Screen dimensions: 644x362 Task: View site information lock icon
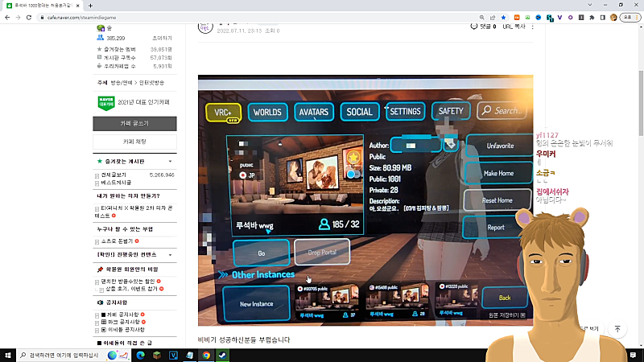(x=42, y=18)
